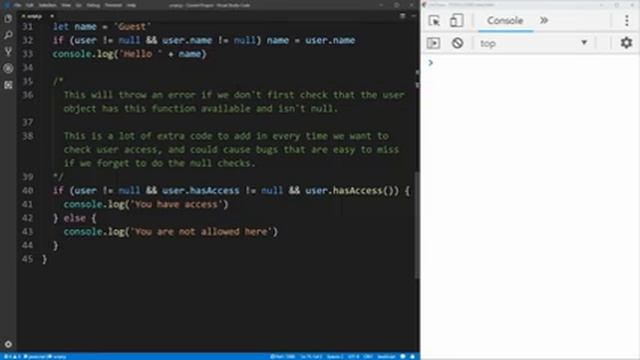Clear the console with the block icon
640x360 pixels.
coord(457,43)
